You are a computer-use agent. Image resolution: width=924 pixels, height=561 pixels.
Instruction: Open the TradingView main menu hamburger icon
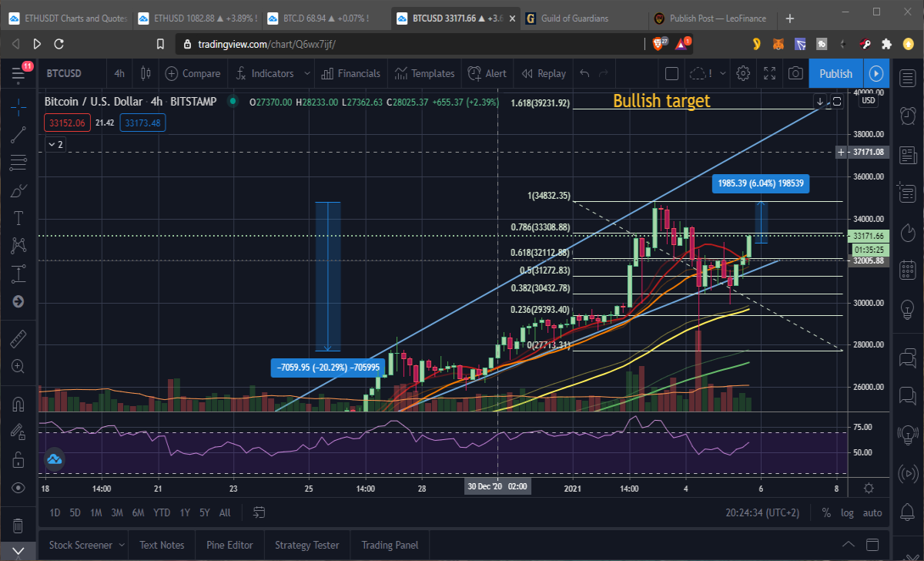18,74
